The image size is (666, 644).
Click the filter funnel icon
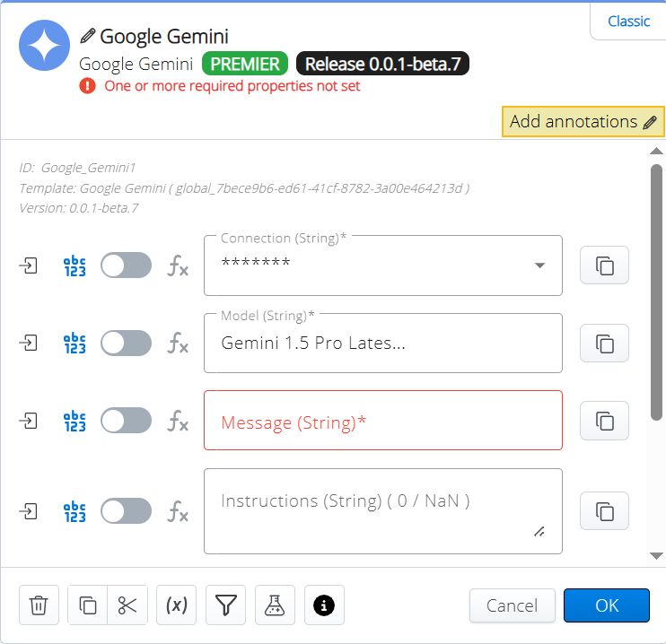point(225,605)
